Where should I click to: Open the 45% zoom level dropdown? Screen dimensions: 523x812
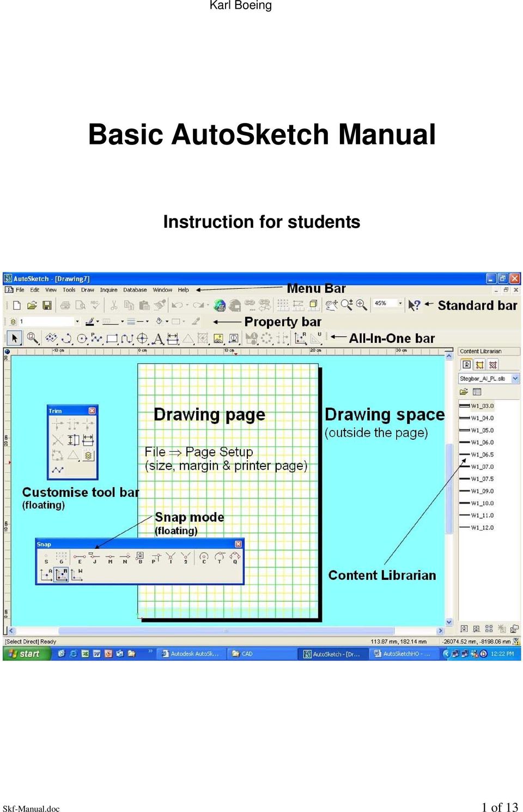tap(400, 303)
